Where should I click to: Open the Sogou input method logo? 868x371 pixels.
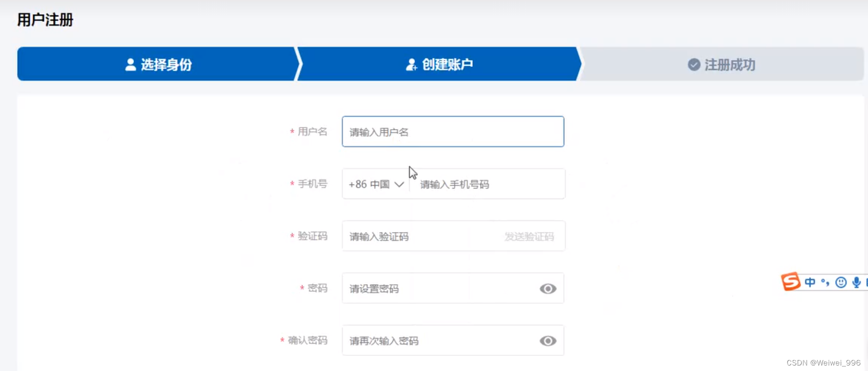[x=791, y=282]
